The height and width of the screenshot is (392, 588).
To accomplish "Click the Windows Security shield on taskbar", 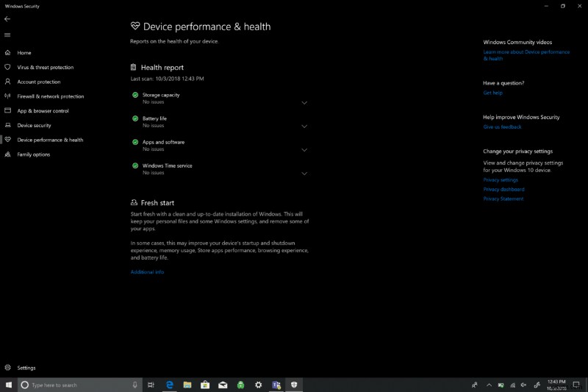I will 294,385.
